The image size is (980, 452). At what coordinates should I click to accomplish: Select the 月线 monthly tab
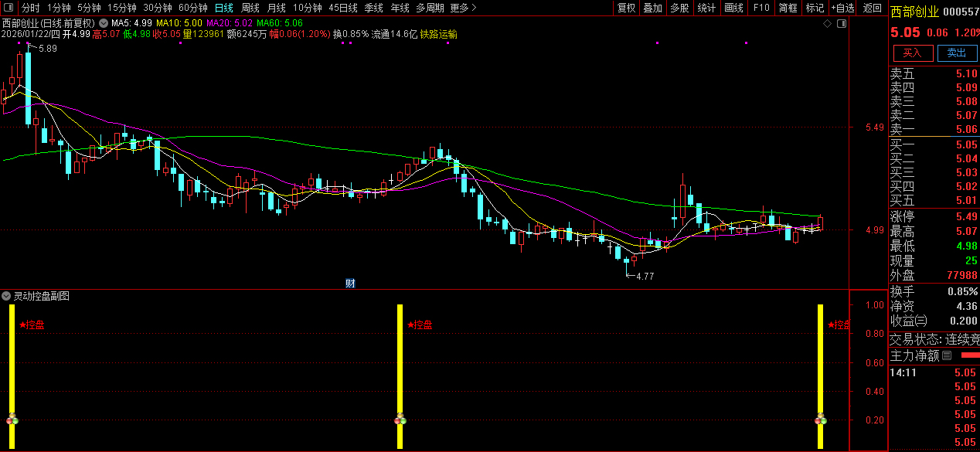277,8
